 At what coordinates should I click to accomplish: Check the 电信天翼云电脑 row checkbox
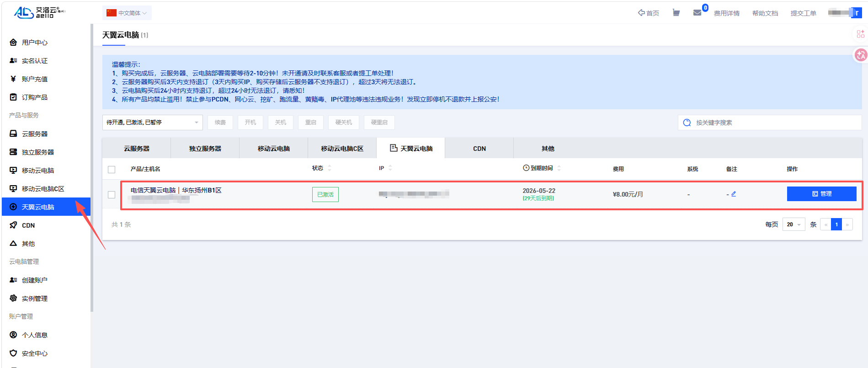(112, 195)
